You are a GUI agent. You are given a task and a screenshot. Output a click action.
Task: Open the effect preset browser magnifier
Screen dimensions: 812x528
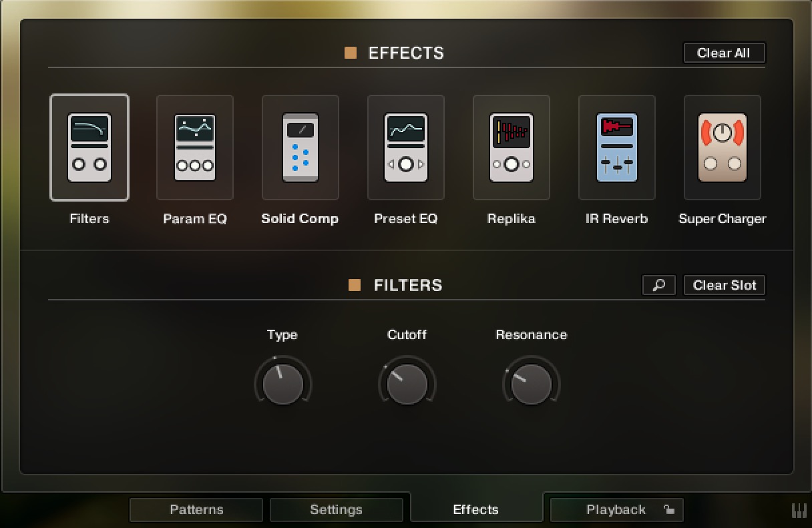(x=658, y=285)
